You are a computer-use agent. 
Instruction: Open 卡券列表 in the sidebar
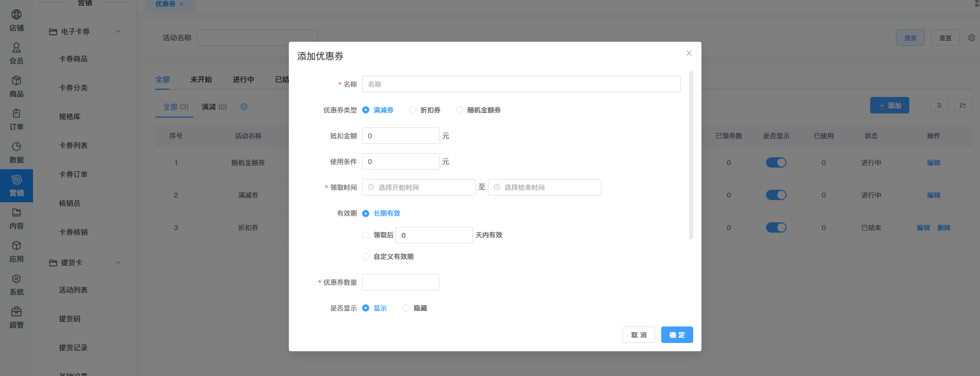pyautogui.click(x=73, y=145)
